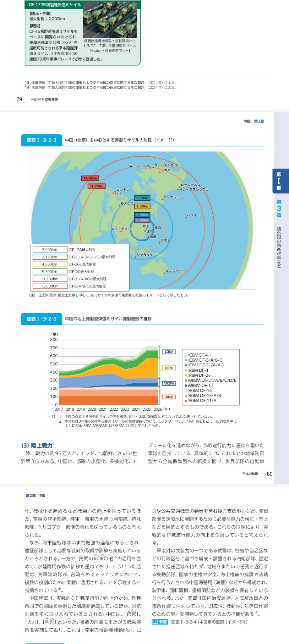Click footnote reference 15 after RORO船
Screen dimensions: 289x644
(115, 557)
